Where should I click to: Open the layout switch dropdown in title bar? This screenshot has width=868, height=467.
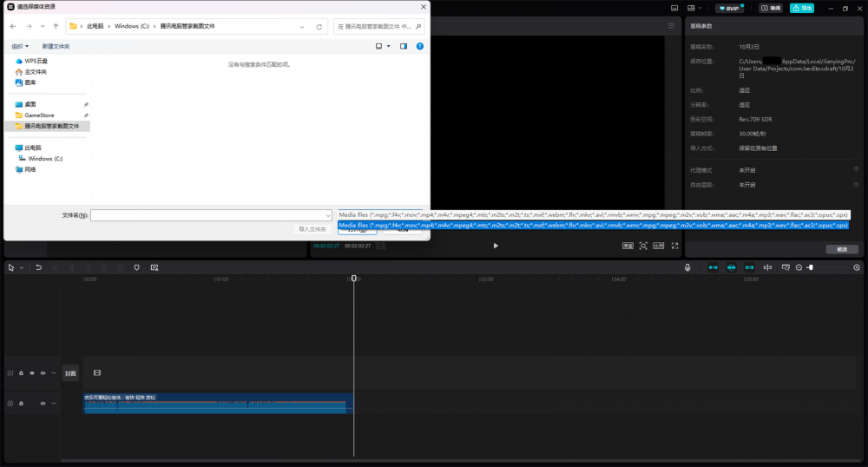tap(694, 9)
